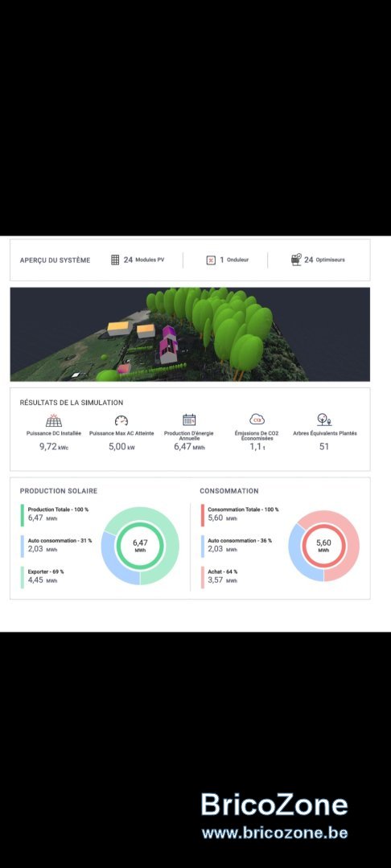Click the Onduleur inverter icon
This screenshot has width=391, height=868.
coord(211,260)
